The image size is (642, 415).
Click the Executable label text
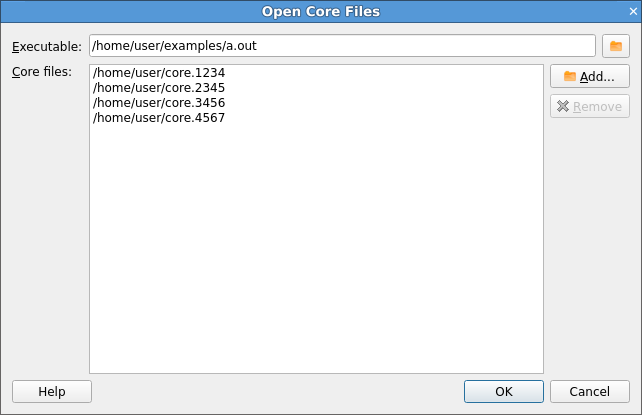coord(47,47)
